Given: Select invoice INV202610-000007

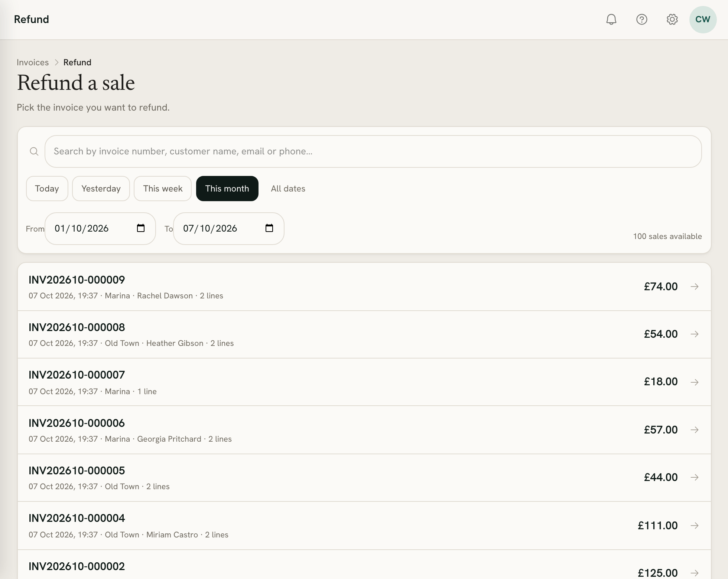Looking at the screenshot, I should click(x=364, y=382).
